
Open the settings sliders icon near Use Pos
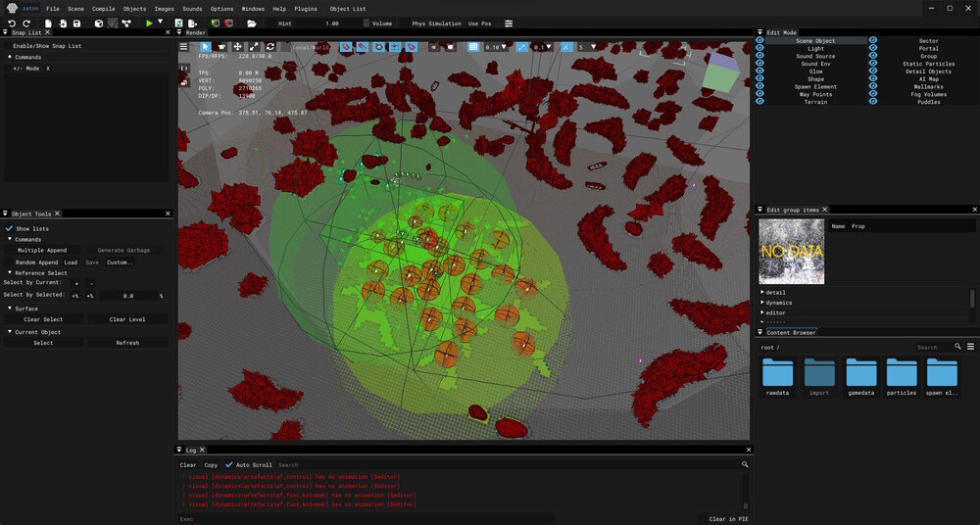[509, 24]
